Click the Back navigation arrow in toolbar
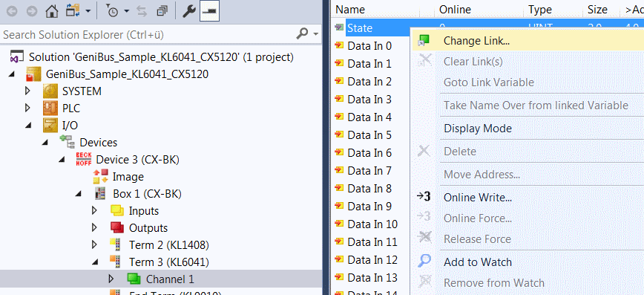 point(12,12)
